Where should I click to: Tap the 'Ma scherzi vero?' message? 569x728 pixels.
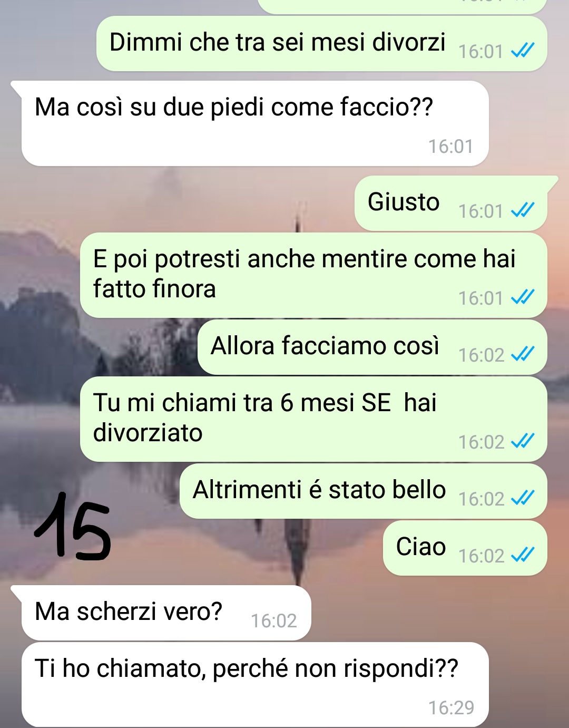166,613
